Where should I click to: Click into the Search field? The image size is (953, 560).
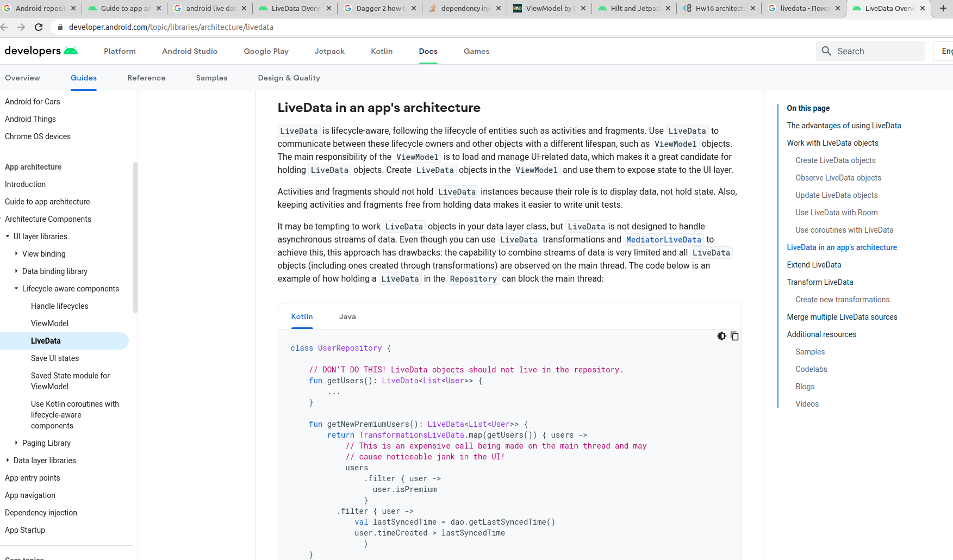pyautogui.click(x=870, y=51)
